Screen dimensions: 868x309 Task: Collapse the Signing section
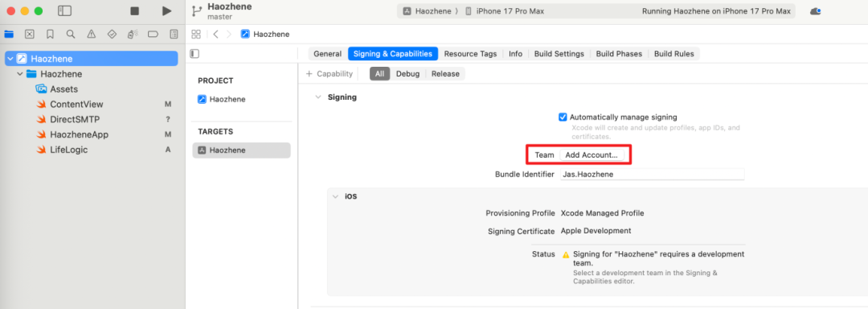pyautogui.click(x=317, y=97)
